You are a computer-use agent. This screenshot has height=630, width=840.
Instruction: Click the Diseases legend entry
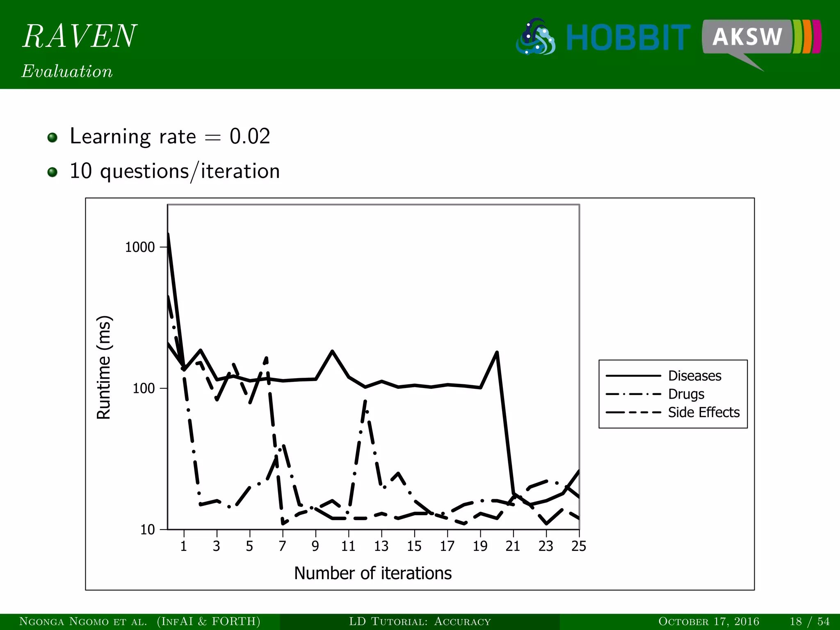pyautogui.click(x=663, y=376)
